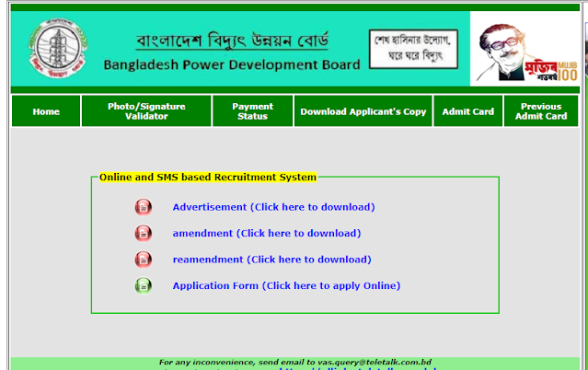Screen dimensions: 588x370
Task: Open Photo/Signature Validator page
Action: coord(146,111)
